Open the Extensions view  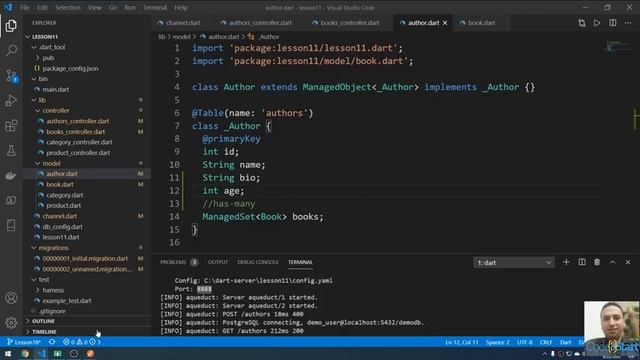[11, 125]
